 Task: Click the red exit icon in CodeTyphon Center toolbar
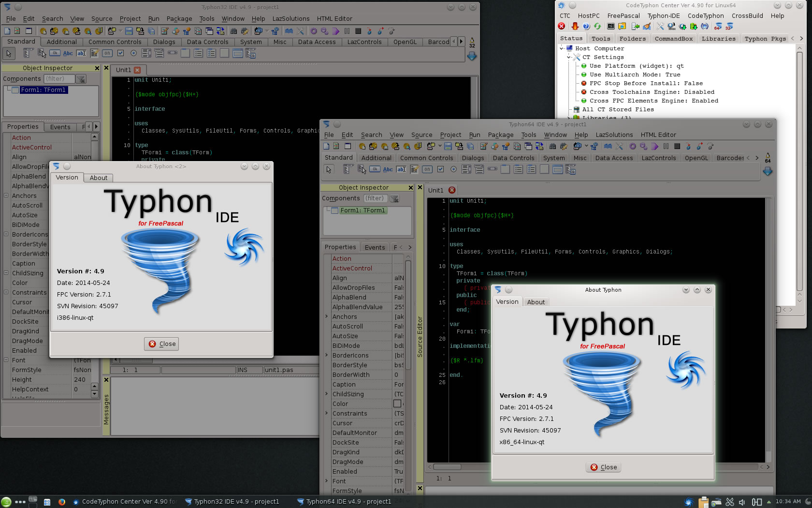(x=561, y=26)
